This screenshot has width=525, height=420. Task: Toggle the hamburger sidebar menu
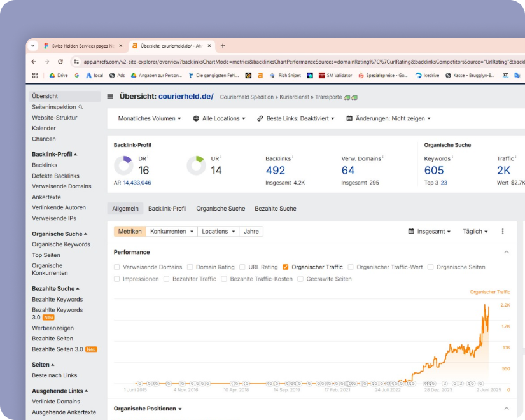pos(110,97)
